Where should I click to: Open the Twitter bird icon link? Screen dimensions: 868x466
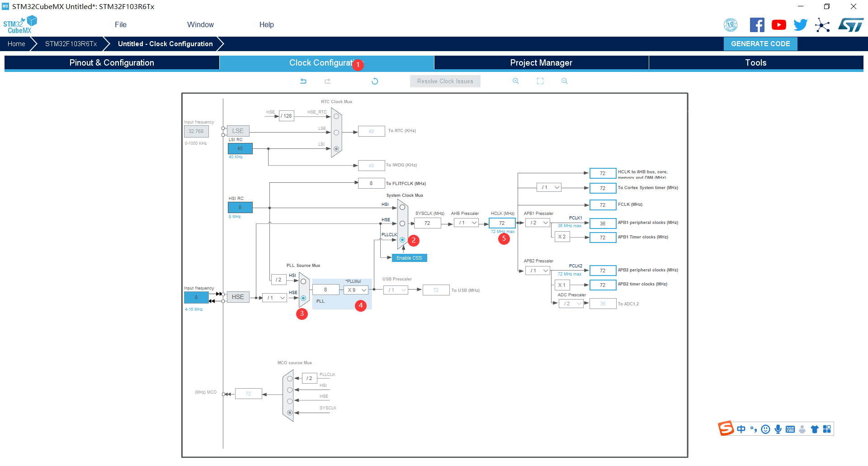(800, 25)
